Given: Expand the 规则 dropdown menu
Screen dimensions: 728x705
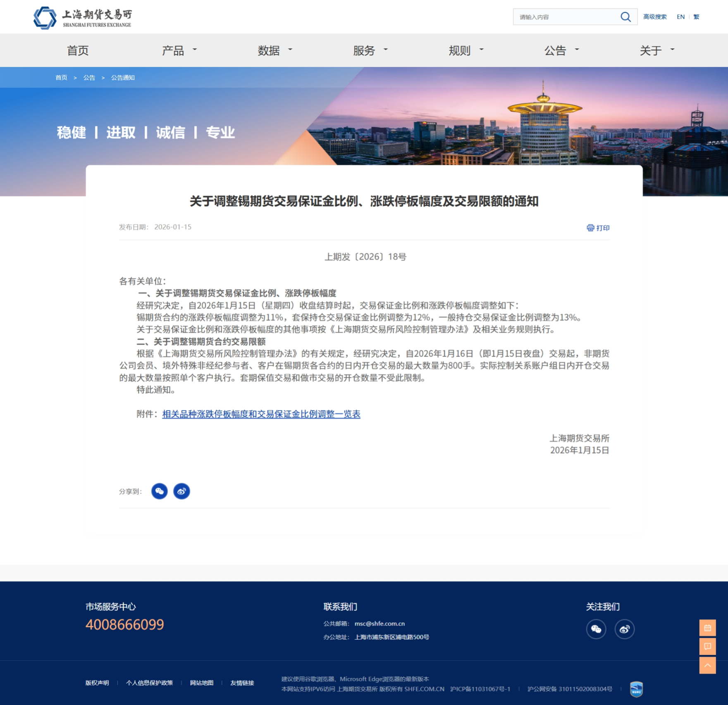Looking at the screenshot, I should click(465, 50).
